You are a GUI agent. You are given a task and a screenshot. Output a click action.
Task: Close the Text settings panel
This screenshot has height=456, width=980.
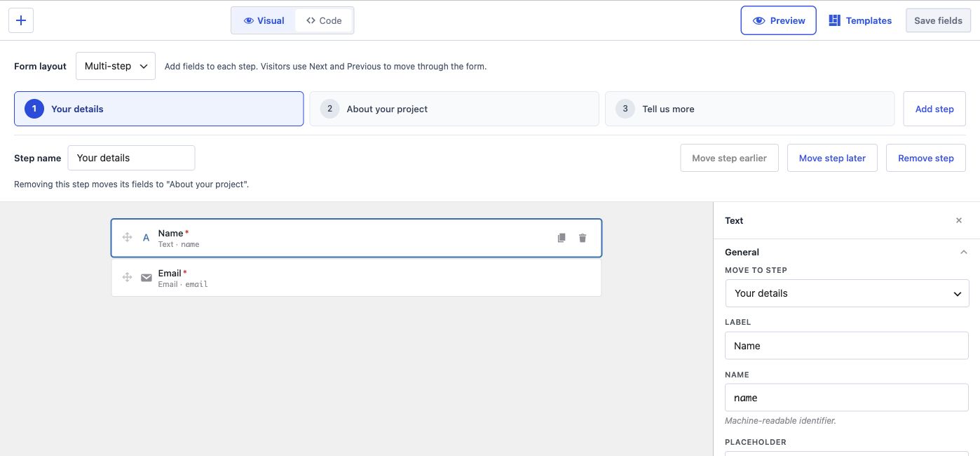pos(959,220)
